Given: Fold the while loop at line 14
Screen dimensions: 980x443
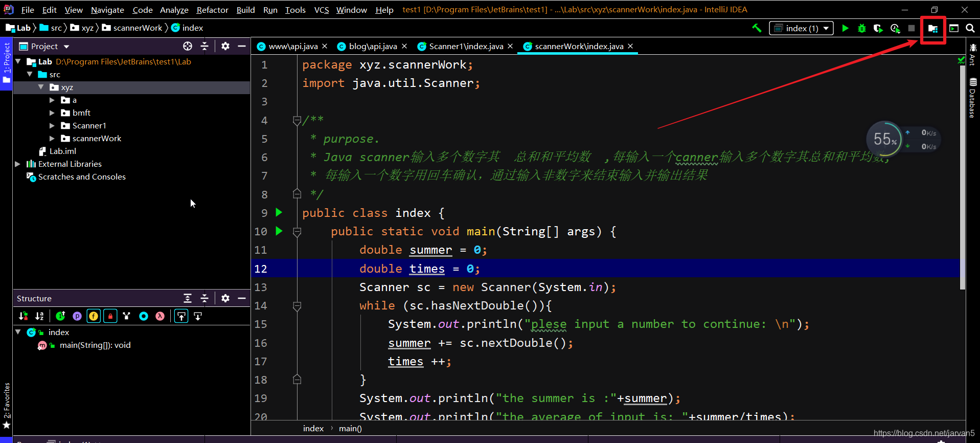Looking at the screenshot, I should click(297, 306).
